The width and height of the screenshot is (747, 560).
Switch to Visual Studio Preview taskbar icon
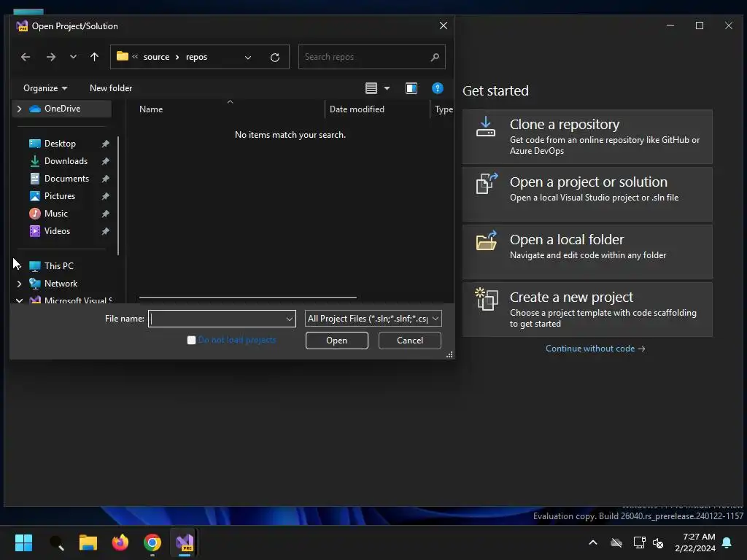(185, 542)
